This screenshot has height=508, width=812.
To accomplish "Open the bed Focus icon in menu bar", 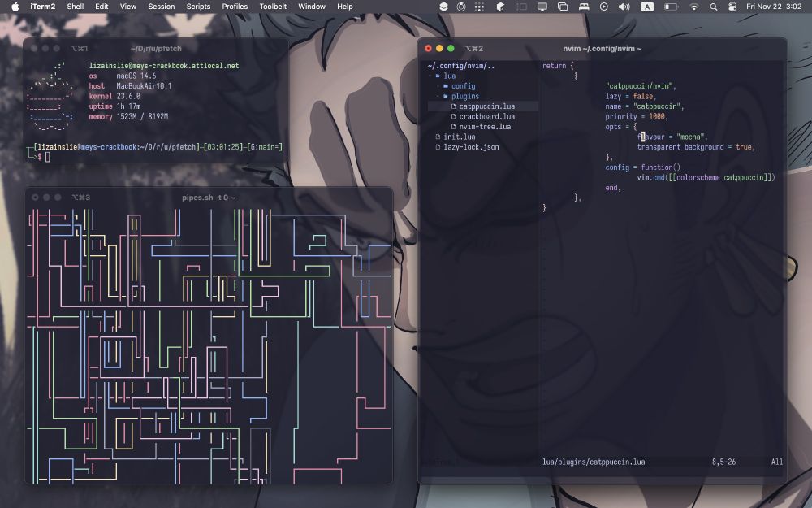I will 584,7.
